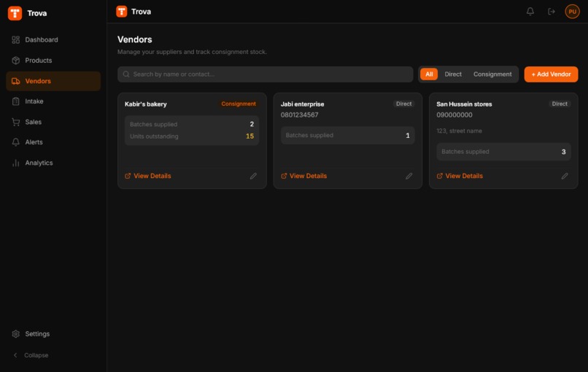Image resolution: width=588 pixels, height=372 pixels.
Task: Click the Dashboard grid icon
Action: [16, 39]
